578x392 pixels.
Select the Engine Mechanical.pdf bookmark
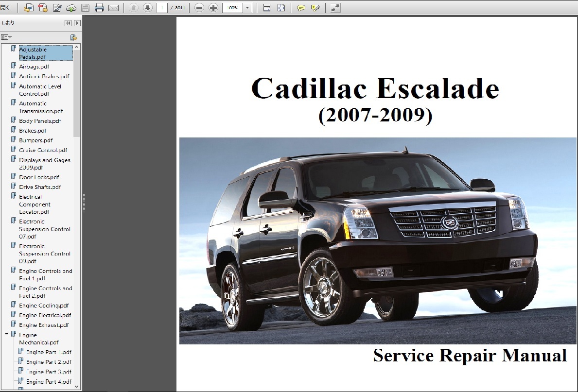click(39, 339)
